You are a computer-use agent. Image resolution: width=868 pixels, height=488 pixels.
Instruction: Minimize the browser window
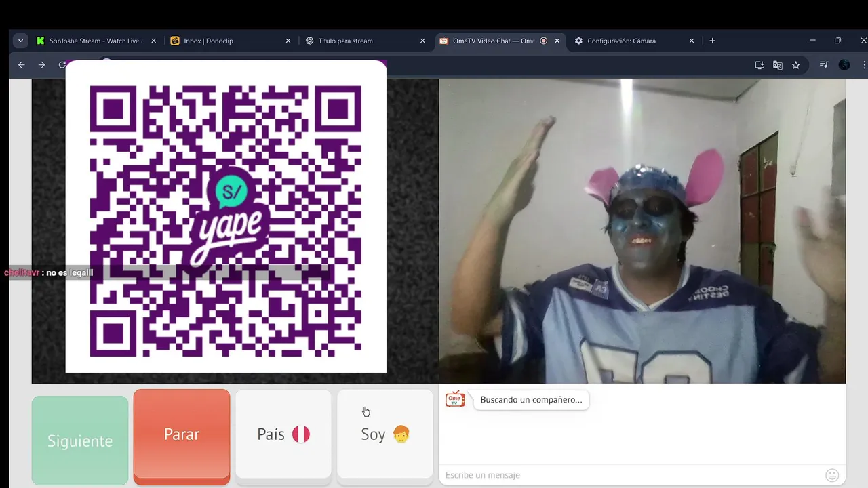[x=812, y=41]
